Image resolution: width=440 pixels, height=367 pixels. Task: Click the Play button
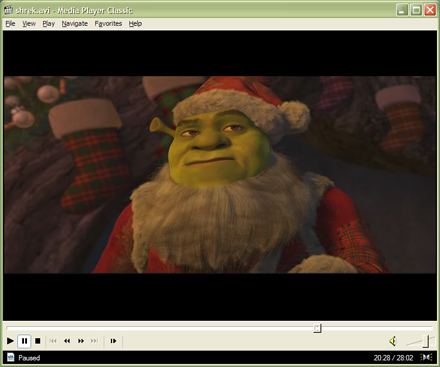coord(10,341)
